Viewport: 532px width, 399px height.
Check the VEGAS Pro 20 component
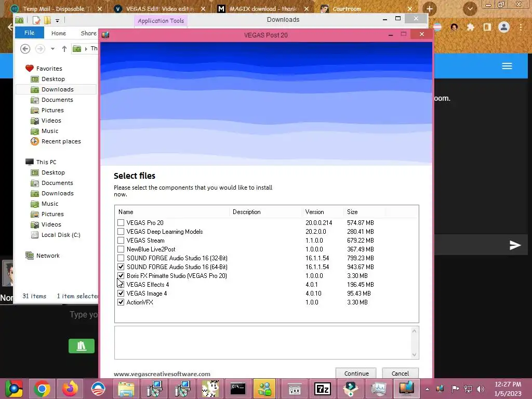click(x=121, y=222)
